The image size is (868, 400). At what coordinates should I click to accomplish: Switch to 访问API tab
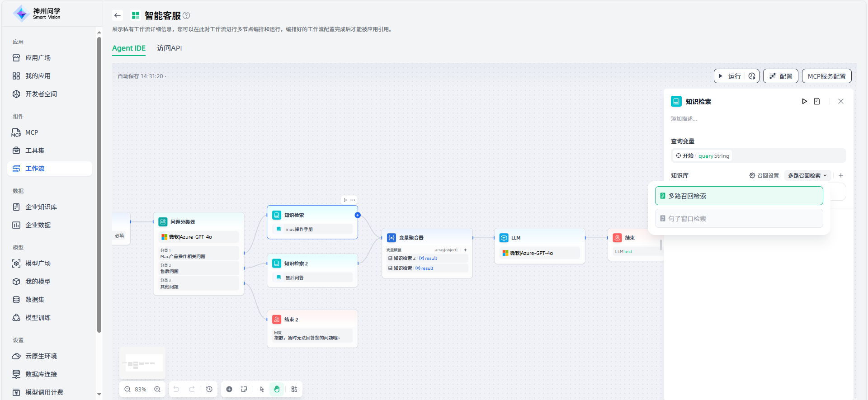(169, 48)
